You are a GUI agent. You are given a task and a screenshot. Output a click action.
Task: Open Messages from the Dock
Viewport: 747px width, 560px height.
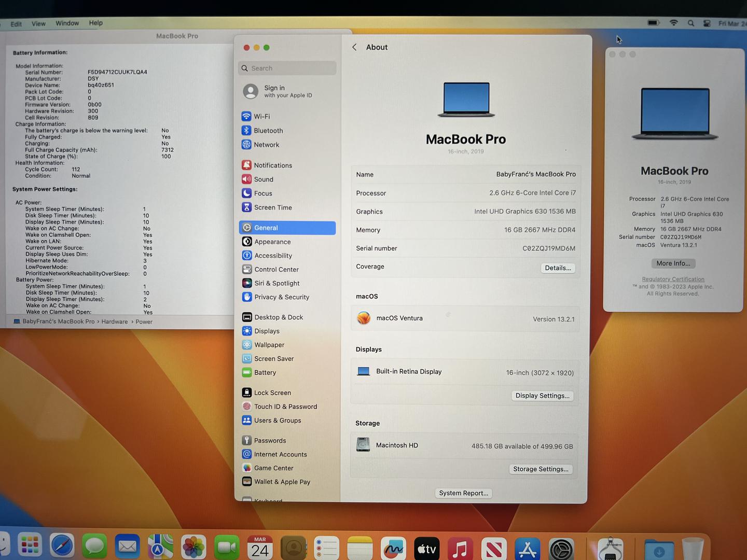tap(95, 546)
